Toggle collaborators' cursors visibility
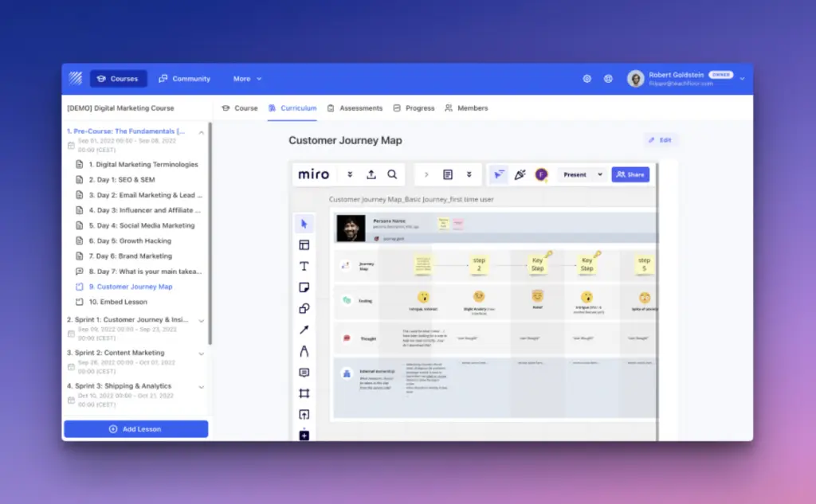The height and width of the screenshot is (504, 816). tap(500, 174)
